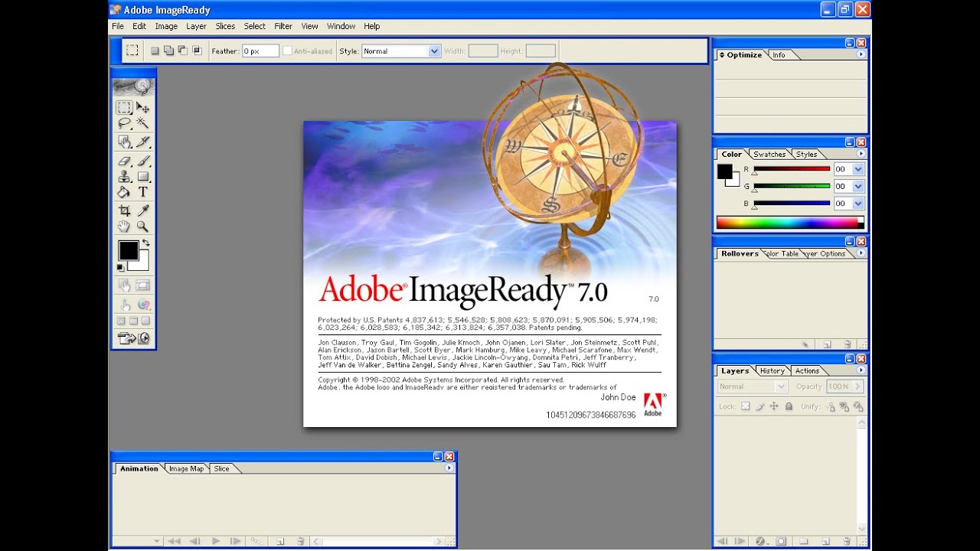The height and width of the screenshot is (551, 980).
Task: Create new layer set folder icon
Action: coord(803,541)
